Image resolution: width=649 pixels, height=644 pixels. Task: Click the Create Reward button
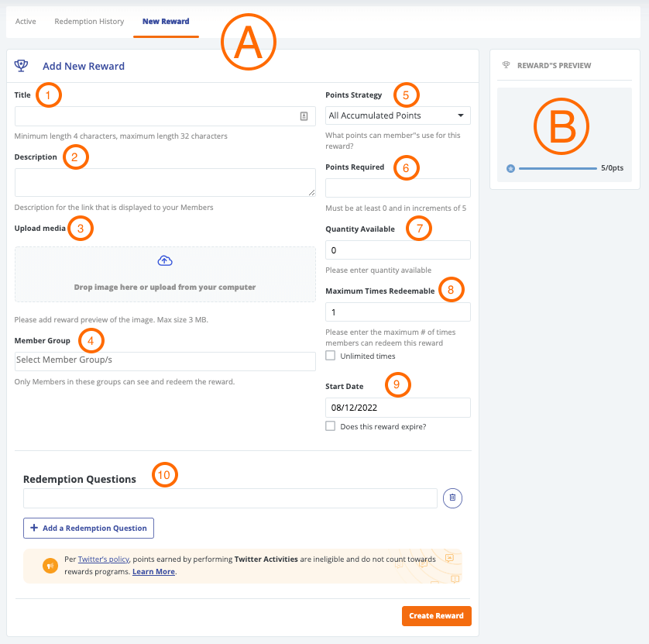(x=436, y=616)
